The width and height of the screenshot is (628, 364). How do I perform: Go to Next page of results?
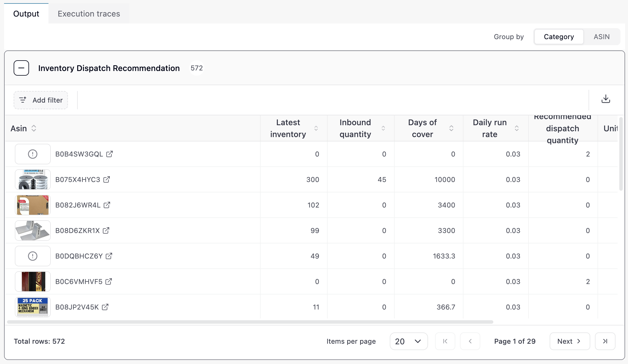point(569,341)
